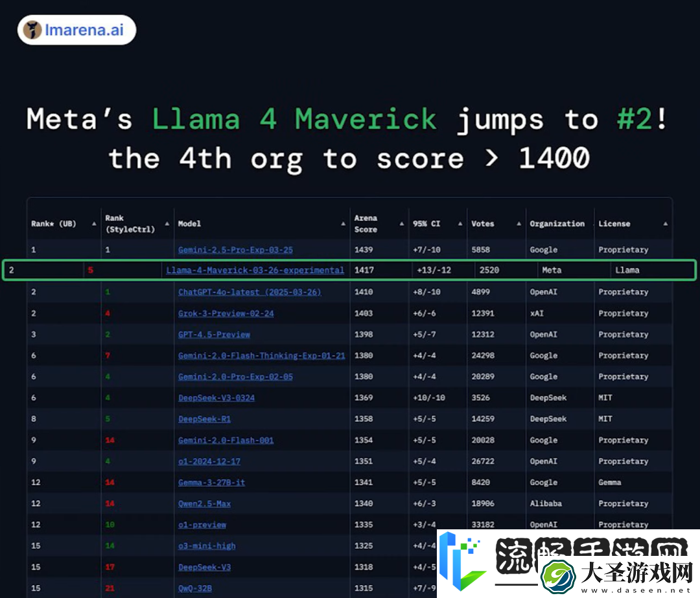Click arena score 1439 cell
This screenshot has height=598, width=700.
point(364,250)
